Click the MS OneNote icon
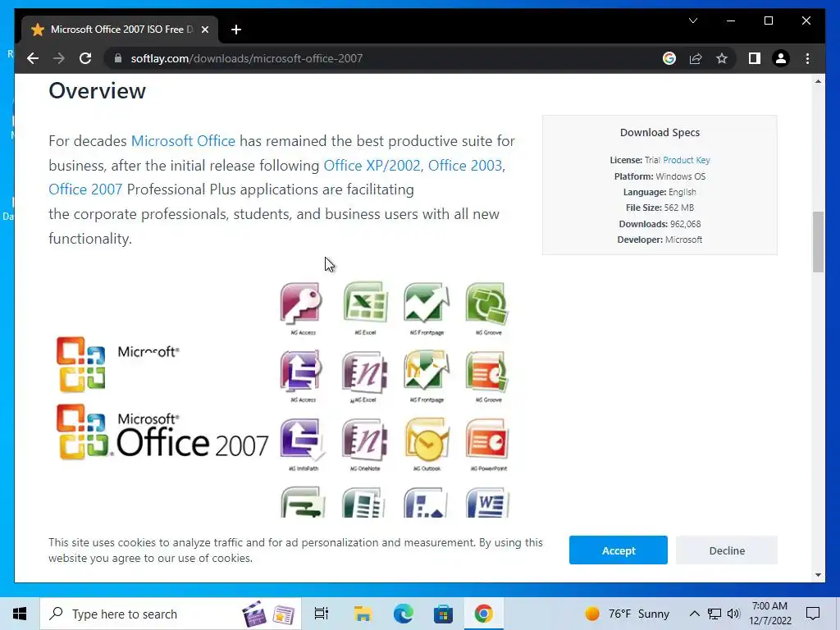This screenshot has width=840, height=630. (x=365, y=440)
